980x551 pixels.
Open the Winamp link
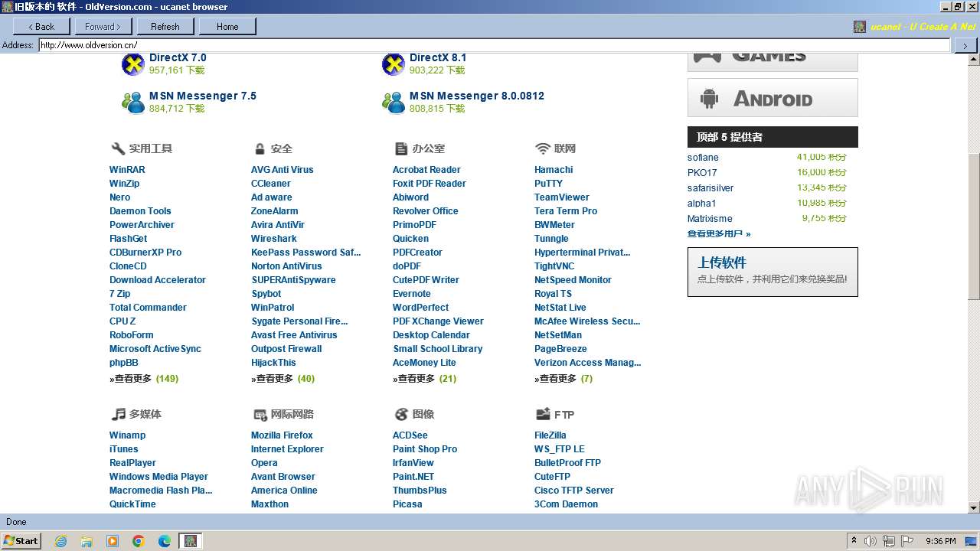coord(128,435)
